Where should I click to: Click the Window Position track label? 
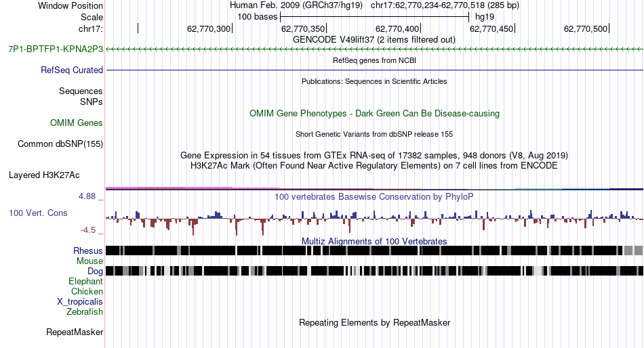point(71,5)
